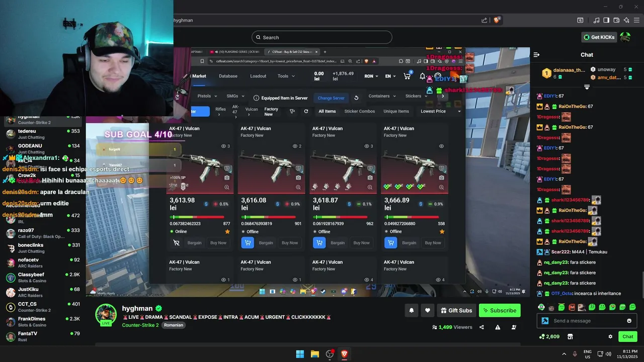
Task: Click the hammer icon in message box
Action: (545, 321)
